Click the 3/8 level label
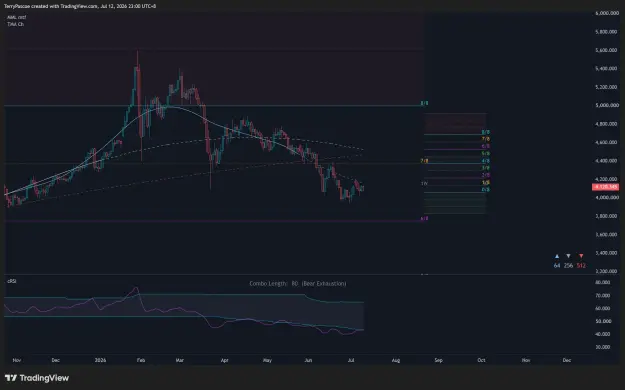 tap(485, 168)
